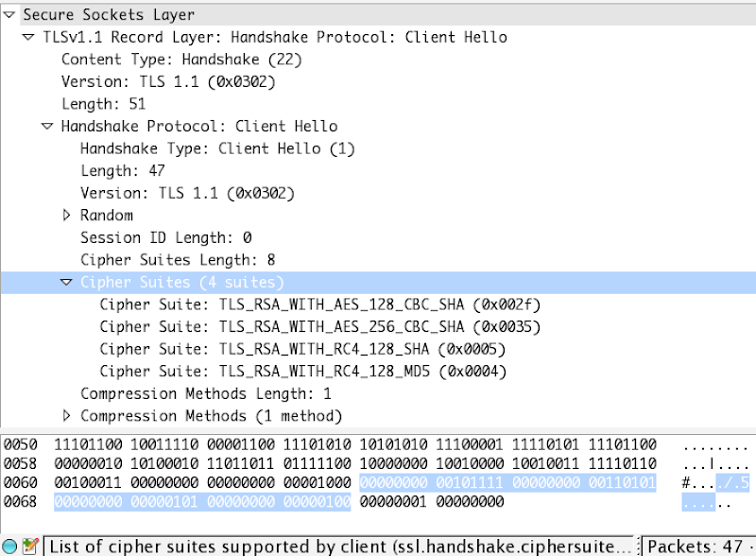Open the capture file comment edit icon
This screenshot has width=756, height=556.
(30, 547)
